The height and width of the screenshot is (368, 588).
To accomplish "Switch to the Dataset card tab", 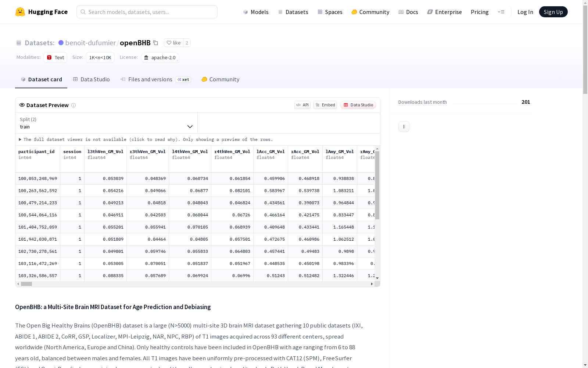I will click(41, 79).
